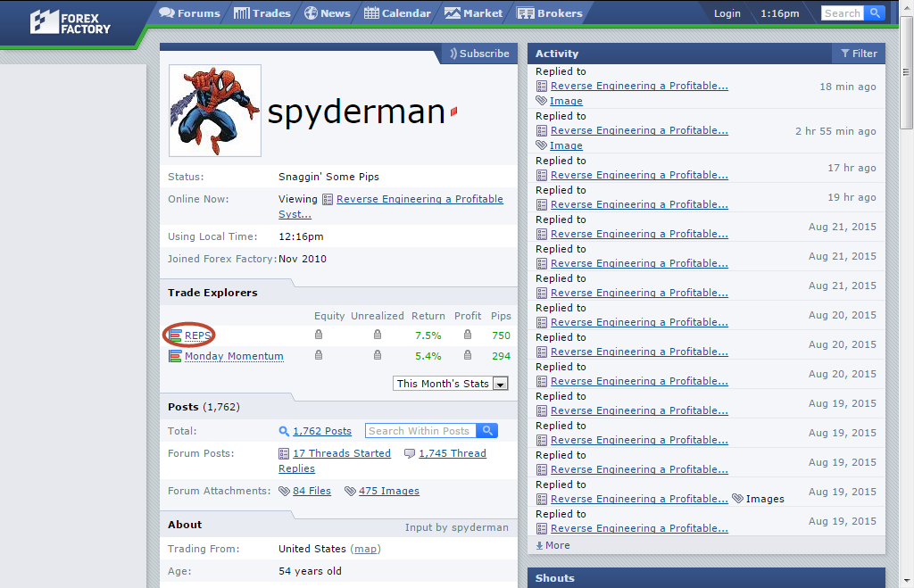Focus the Search Within Posts field
Viewport: 914px width, 588px height.
click(x=421, y=431)
